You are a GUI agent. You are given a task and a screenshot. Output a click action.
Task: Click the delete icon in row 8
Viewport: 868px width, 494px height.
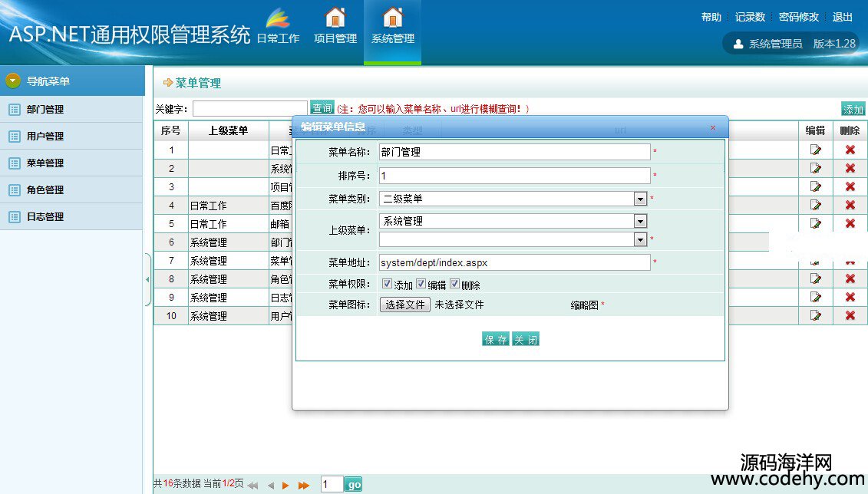point(850,278)
